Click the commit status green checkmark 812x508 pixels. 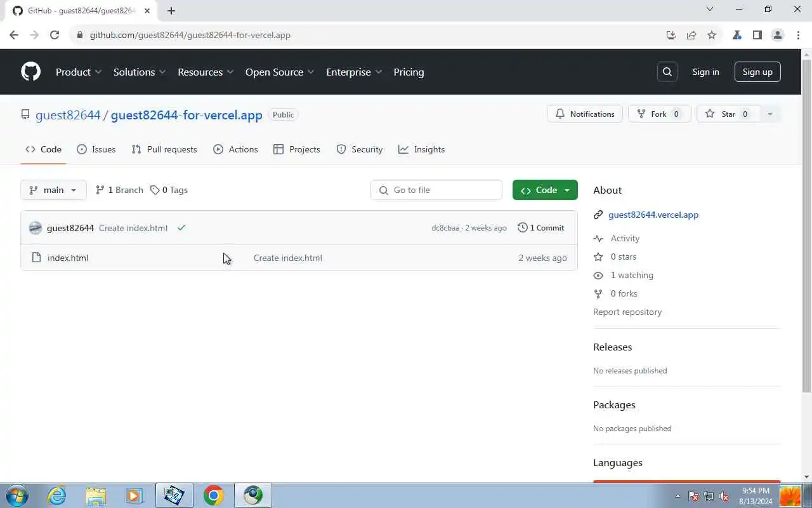pyautogui.click(x=181, y=228)
